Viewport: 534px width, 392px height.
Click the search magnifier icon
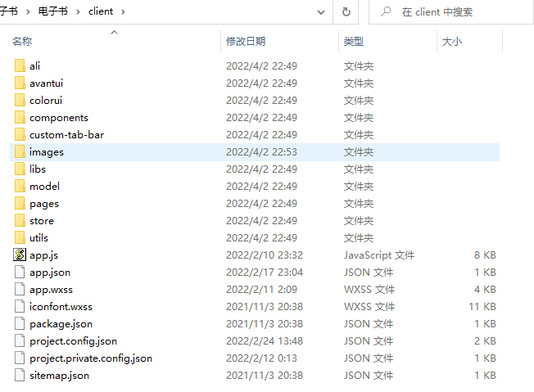(x=384, y=12)
